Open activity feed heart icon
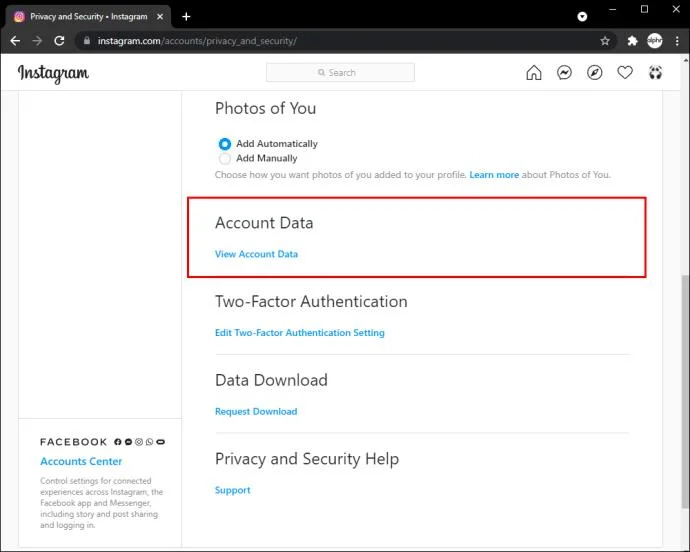The height and width of the screenshot is (552, 690). point(625,73)
